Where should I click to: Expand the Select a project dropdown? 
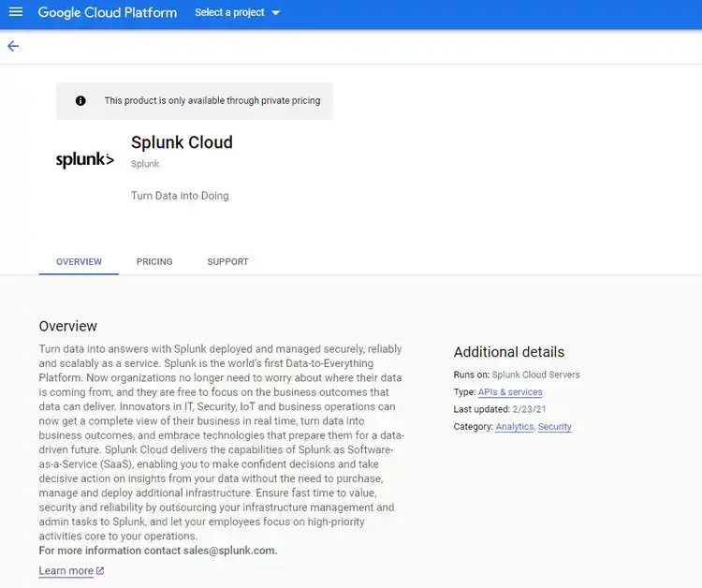pyautogui.click(x=237, y=13)
